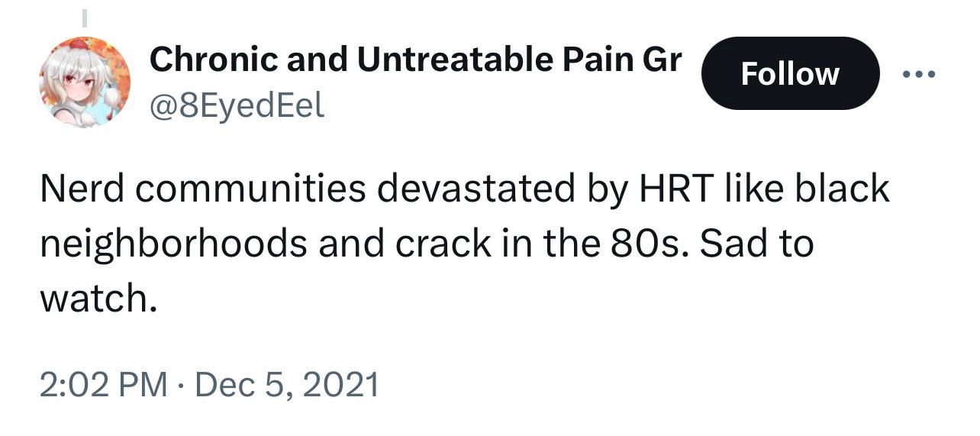Screen dimensions: 980x436
Task: Open the Chronic and Untreatable Pain profile name
Action: click(415, 60)
